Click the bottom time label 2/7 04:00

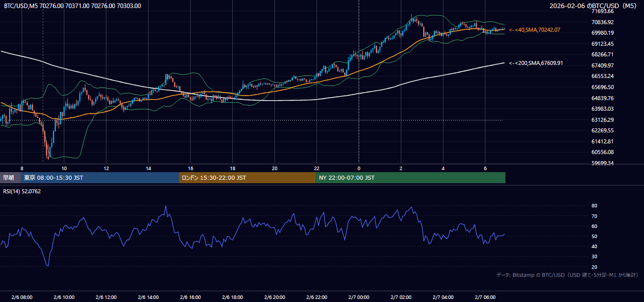(x=443, y=297)
